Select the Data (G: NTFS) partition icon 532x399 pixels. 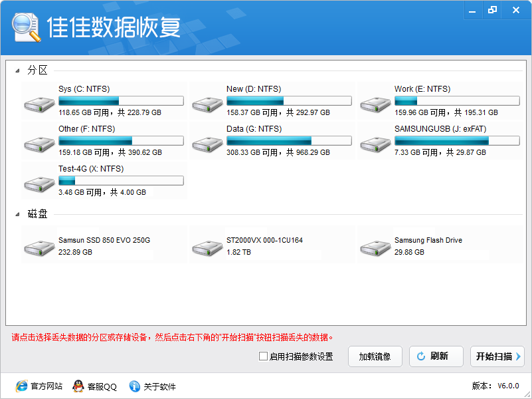[x=207, y=144]
